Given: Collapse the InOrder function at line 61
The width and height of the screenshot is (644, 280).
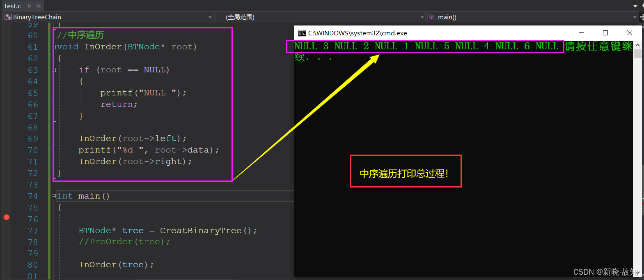Looking at the screenshot, I should [54, 47].
